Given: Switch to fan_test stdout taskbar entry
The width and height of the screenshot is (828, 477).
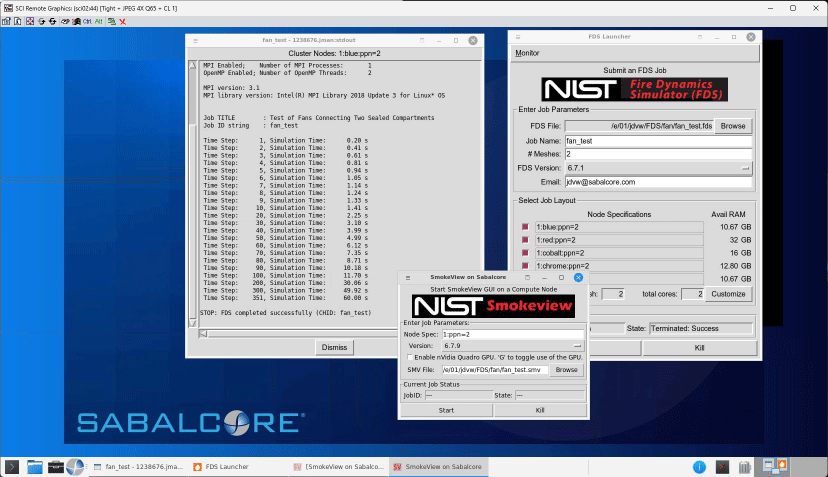Looking at the screenshot, I should pyautogui.click(x=138, y=467).
